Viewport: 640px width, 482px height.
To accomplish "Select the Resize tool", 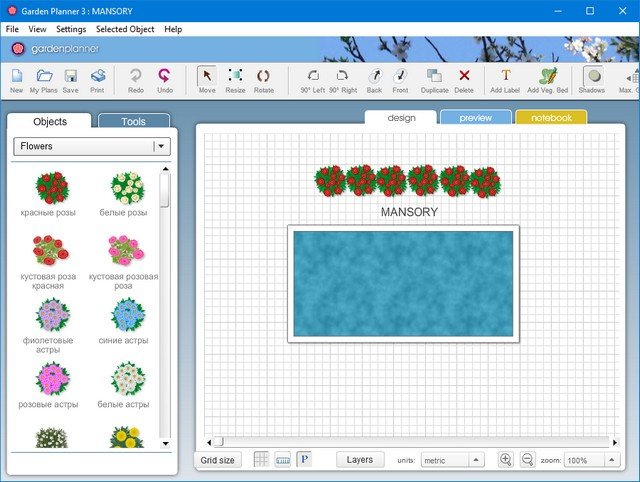I will [236, 81].
